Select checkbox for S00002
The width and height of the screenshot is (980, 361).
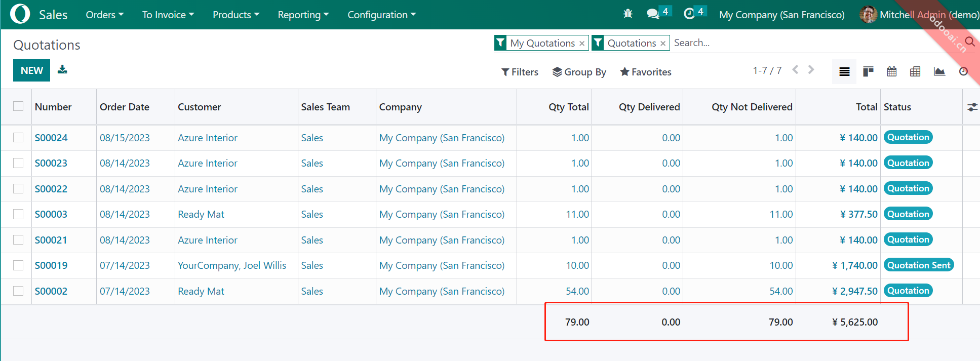(18, 291)
